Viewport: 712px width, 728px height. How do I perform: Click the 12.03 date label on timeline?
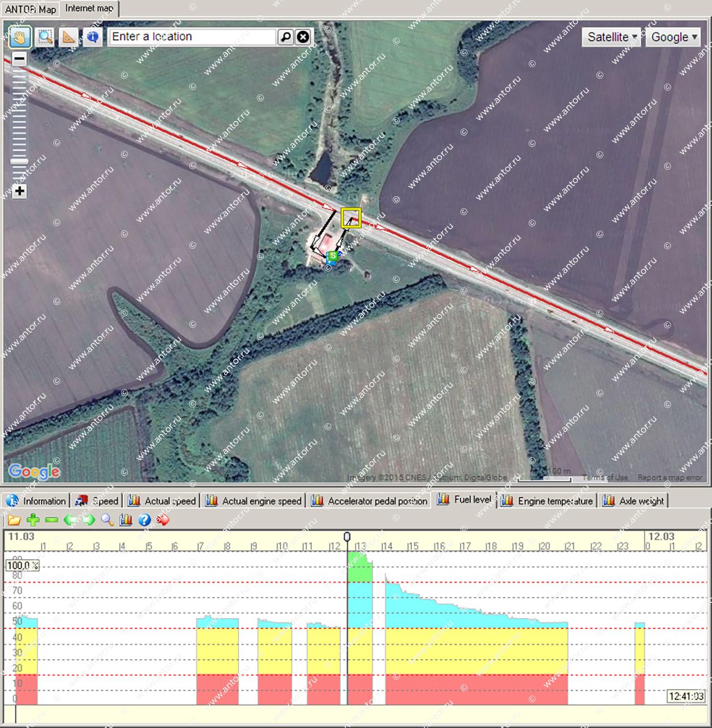(661, 536)
